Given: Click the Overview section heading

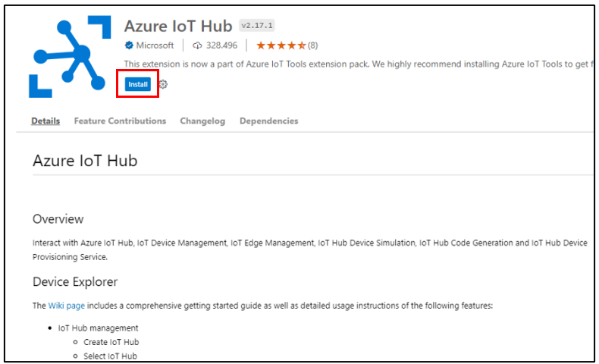Looking at the screenshot, I should (58, 219).
